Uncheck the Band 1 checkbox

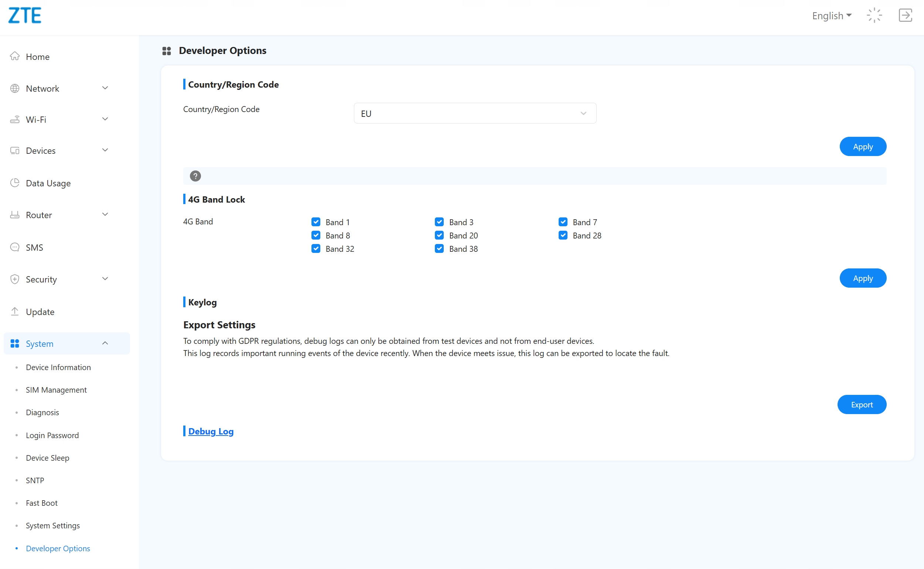(316, 222)
